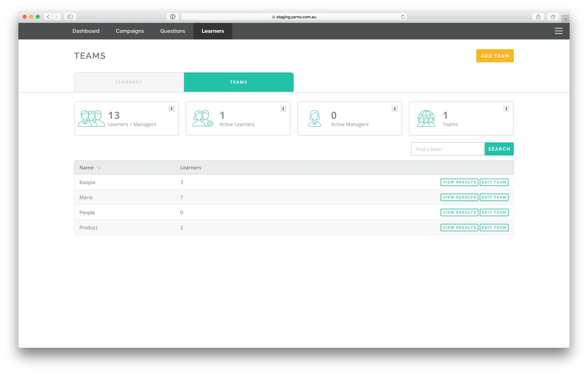
Task: Click the Add Team button
Action: coord(495,56)
